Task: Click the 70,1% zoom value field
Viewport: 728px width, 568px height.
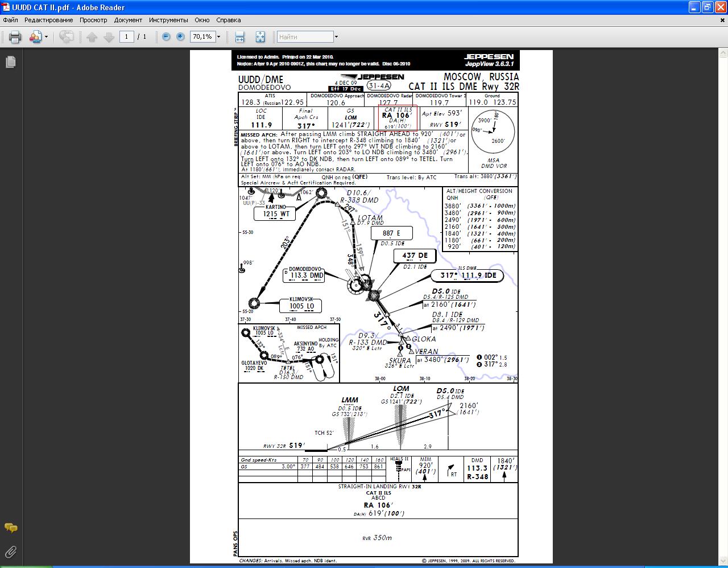Action: 202,36
